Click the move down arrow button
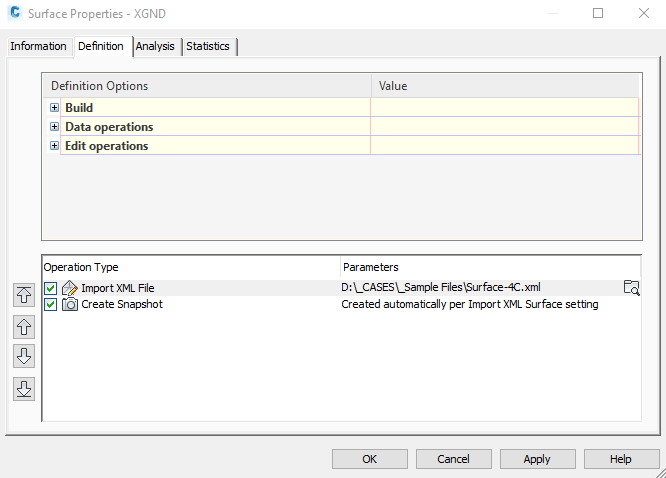666x478 pixels. coord(24,357)
